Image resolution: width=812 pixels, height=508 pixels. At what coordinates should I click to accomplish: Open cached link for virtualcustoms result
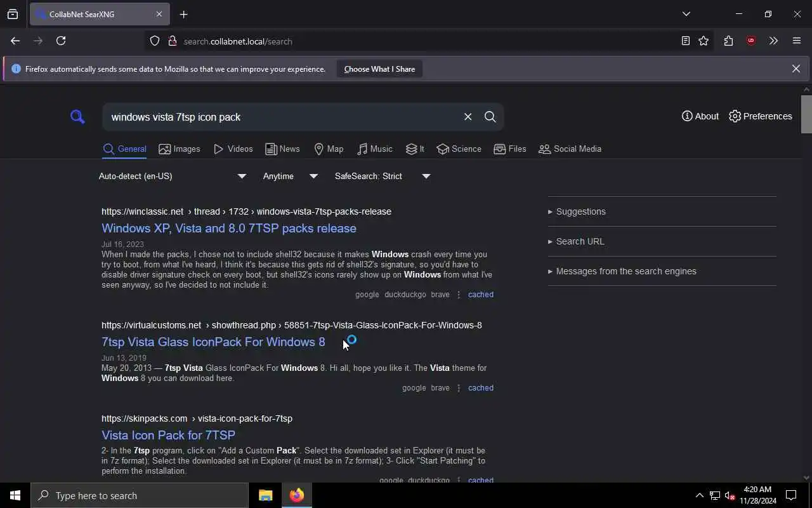coord(480,388)
